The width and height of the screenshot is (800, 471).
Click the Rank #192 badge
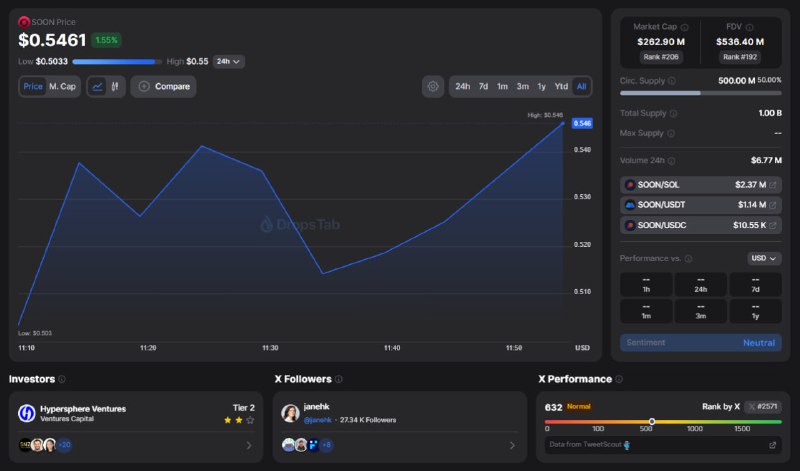pos(740,57)
